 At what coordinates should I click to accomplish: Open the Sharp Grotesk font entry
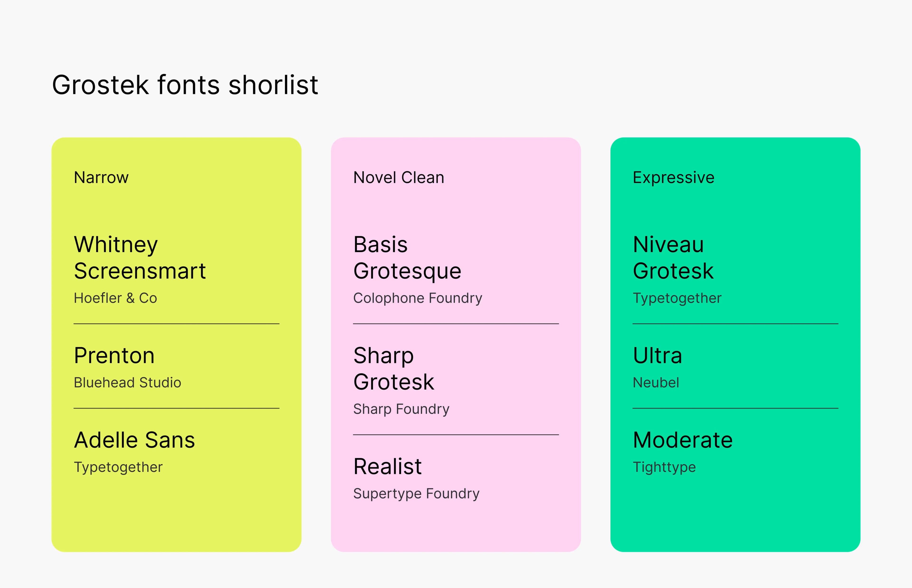[393, 369]
